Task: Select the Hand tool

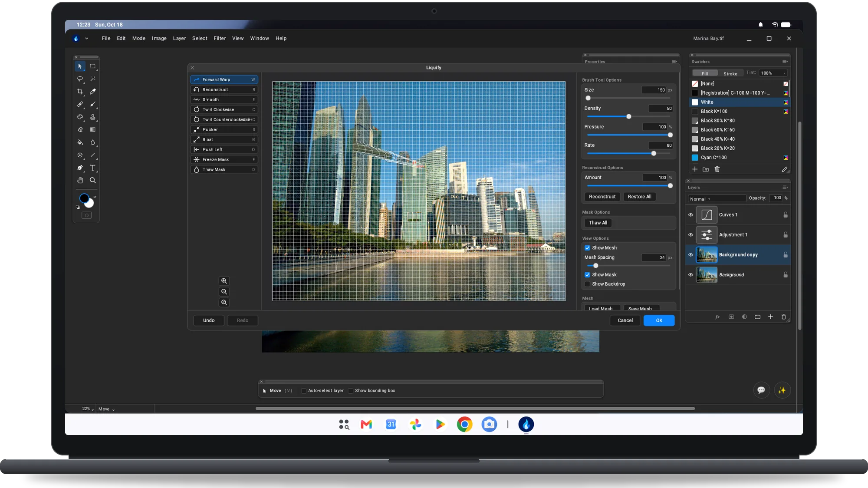Action: (x=80, y=180)
